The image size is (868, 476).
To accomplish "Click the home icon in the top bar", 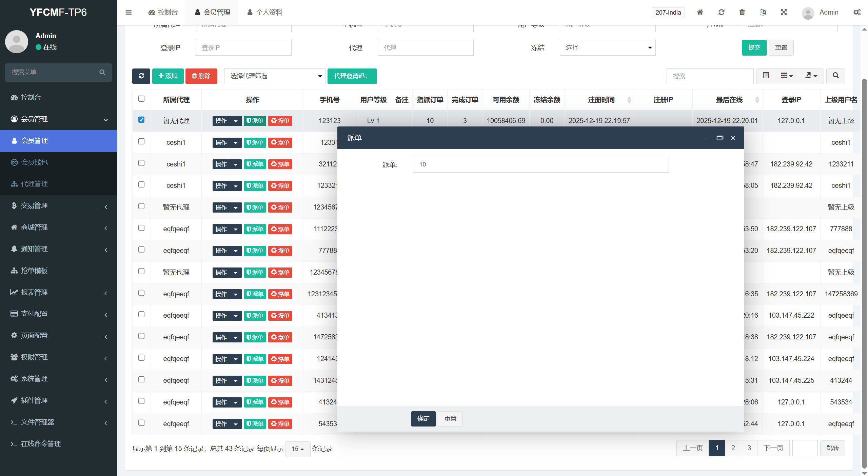I will click(700, 12).
